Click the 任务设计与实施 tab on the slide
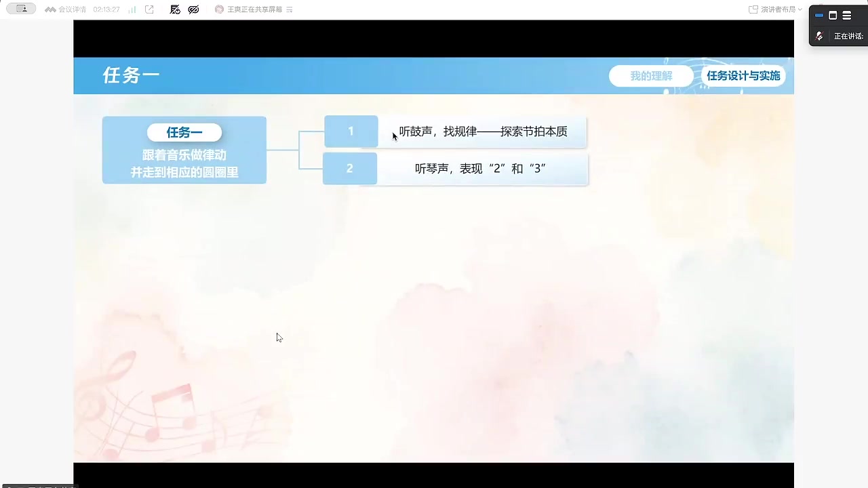868x488 pixels. pos(743,76)
